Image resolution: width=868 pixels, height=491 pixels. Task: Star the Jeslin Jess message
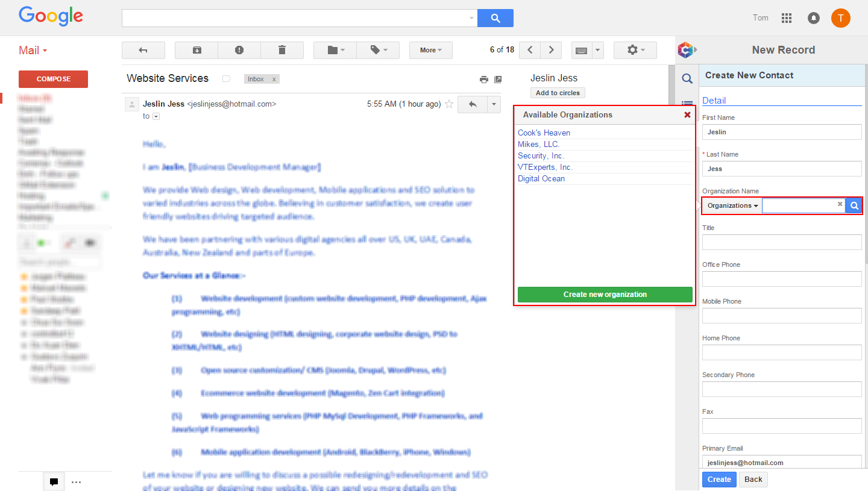pyautogui.click(x=448, y=104)
